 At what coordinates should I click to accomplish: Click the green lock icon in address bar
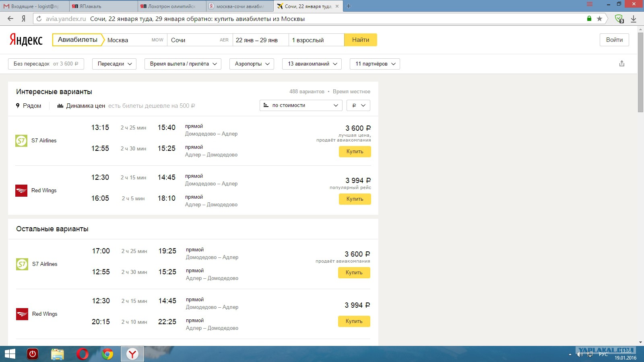pyautogui.click(x=589, y=19)
